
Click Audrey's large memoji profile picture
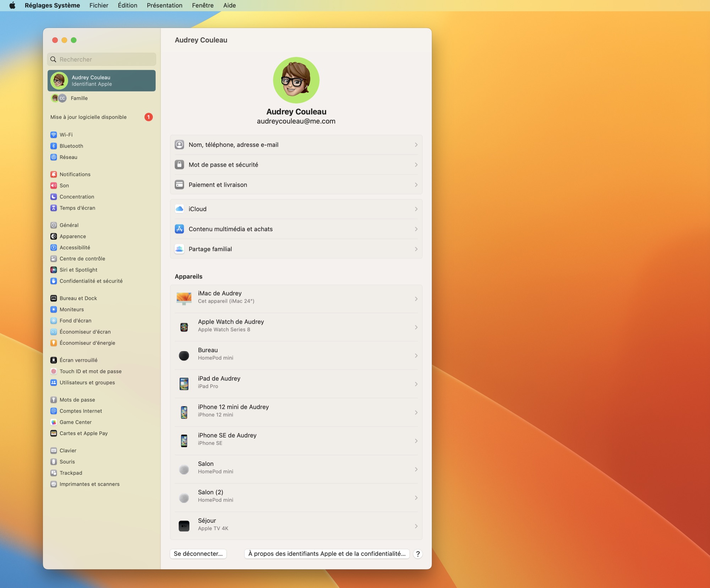click(296, 80)
